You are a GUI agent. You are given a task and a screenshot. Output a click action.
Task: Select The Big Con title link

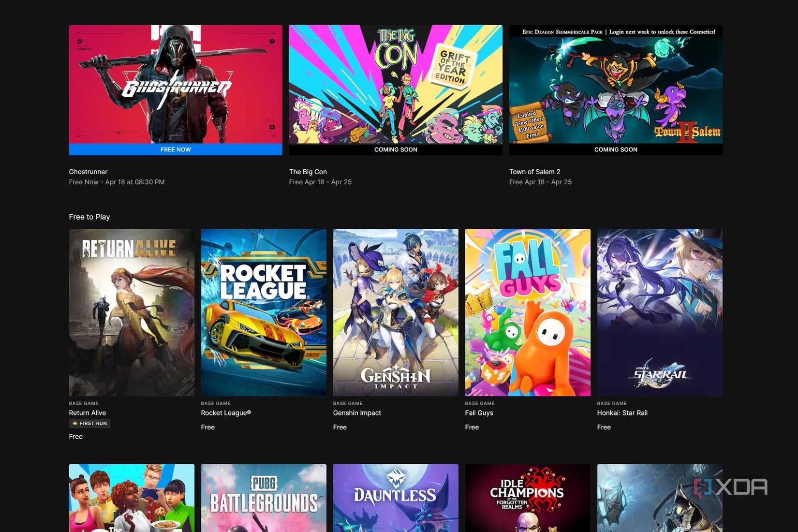(x=308, y=172)
